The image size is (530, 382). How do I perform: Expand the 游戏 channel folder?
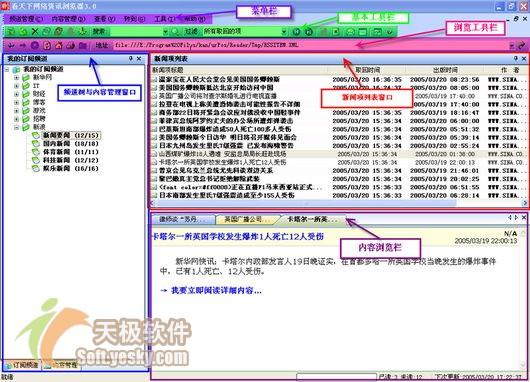(16, 111)
